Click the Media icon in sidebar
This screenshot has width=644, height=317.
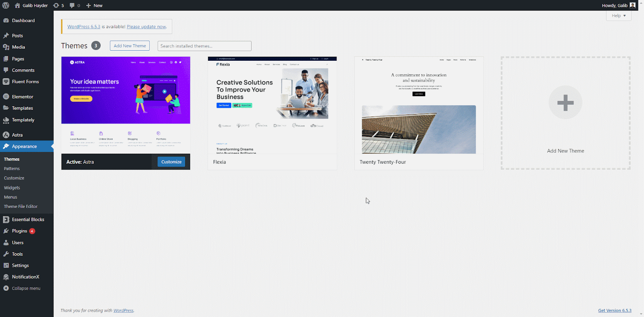click(x=6, y=47)
